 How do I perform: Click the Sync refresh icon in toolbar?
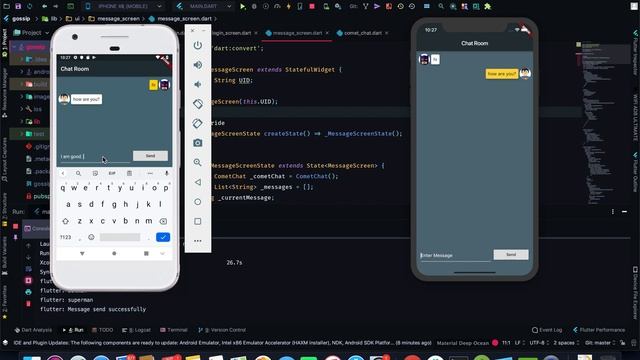(29, 7)
